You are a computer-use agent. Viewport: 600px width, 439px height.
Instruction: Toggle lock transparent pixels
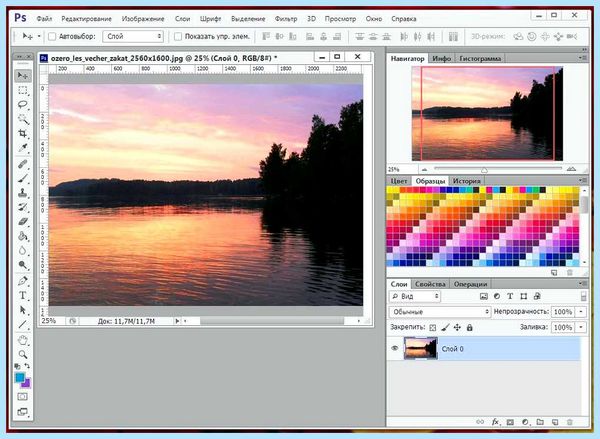click(x=432, y=328)
